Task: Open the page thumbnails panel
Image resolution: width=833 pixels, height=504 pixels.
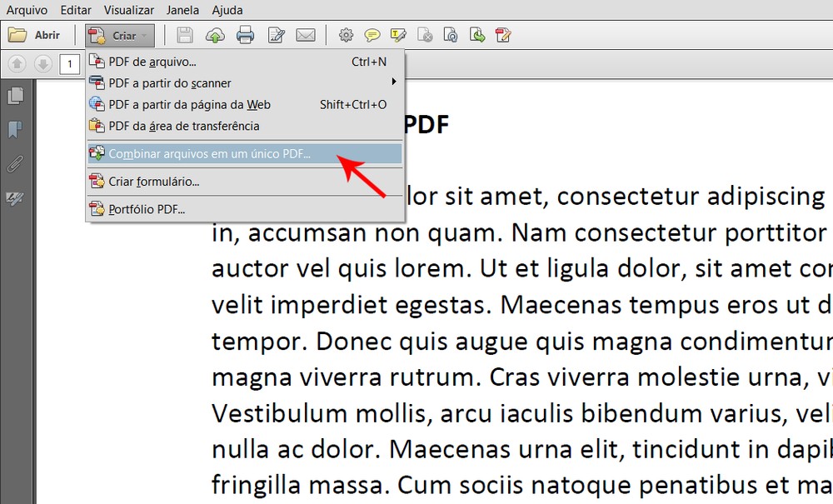Action: coord(15,96)
